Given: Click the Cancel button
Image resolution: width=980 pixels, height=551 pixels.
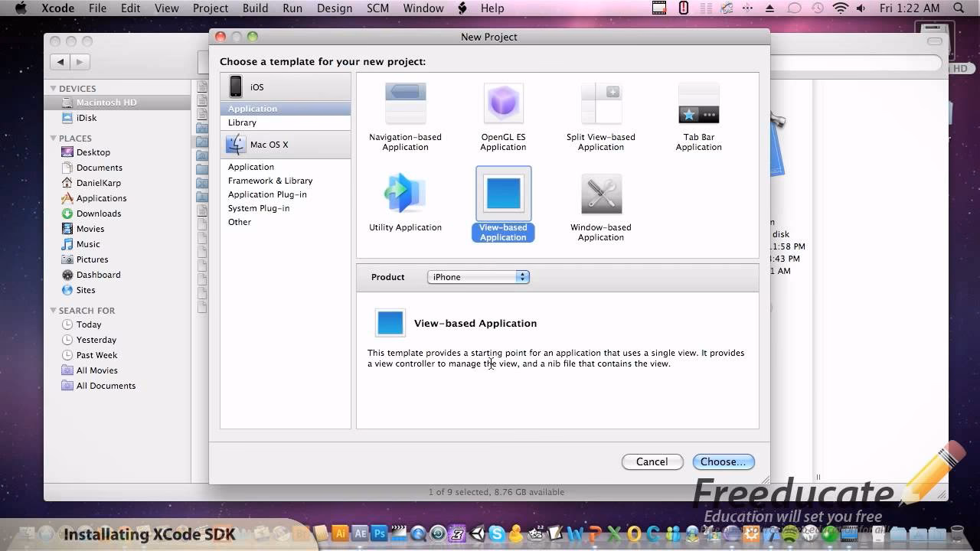Looking at the screenshot, I should pyautogui.click(x=652, y=461).
